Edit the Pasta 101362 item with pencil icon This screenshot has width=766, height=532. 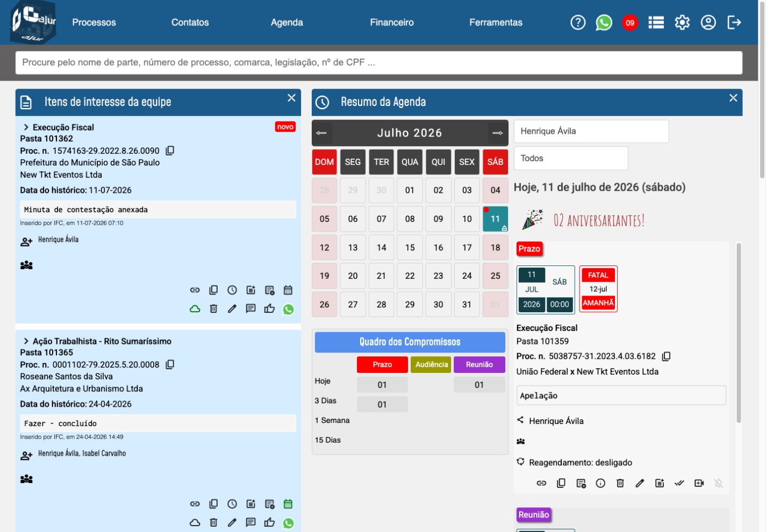point(232,309)
